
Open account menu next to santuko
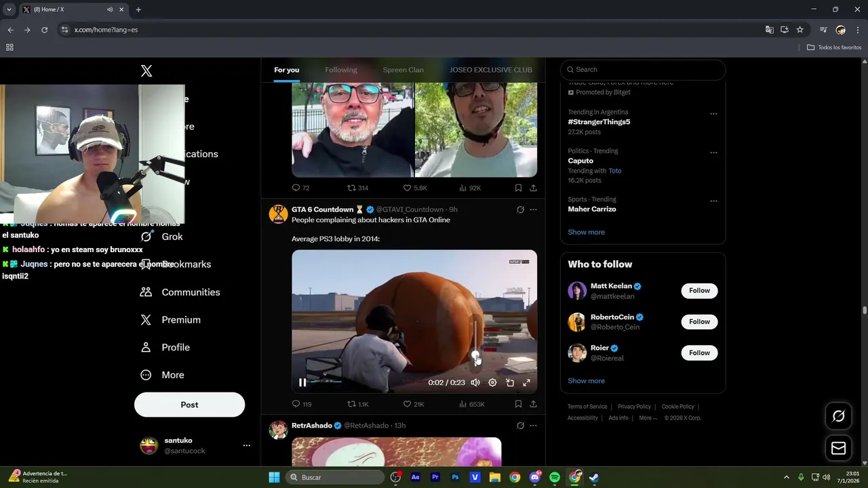coord(246,445)
